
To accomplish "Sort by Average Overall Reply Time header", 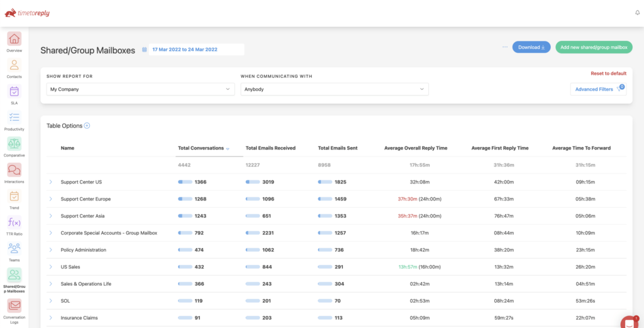I will pos(416,148).
